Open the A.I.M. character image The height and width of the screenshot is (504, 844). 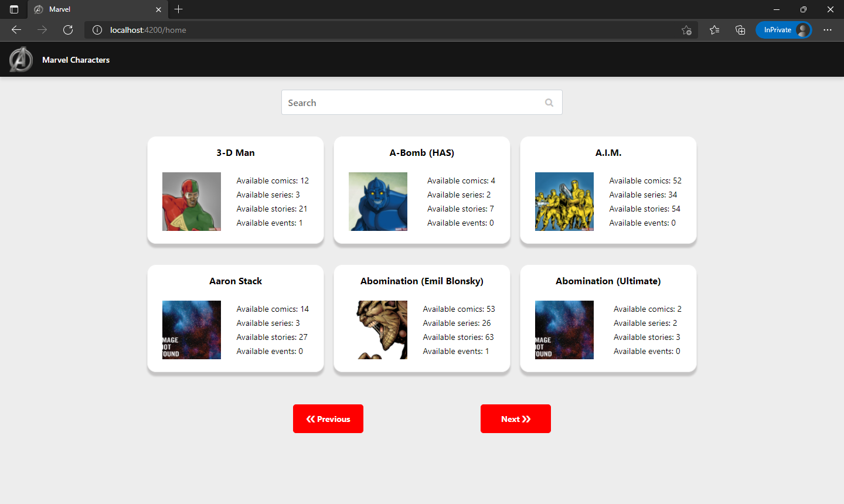564,202
